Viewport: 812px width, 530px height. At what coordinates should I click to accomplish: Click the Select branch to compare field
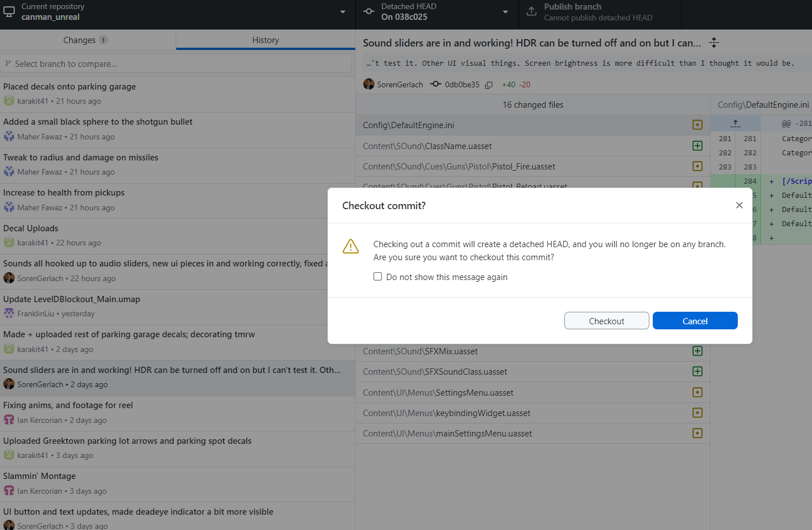point(177,64)
